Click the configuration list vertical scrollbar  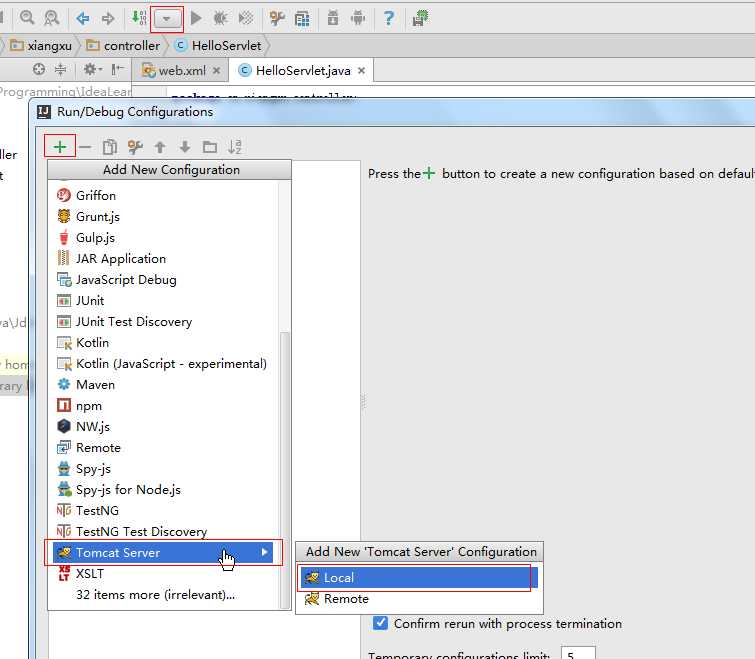[x=285, y=470]
